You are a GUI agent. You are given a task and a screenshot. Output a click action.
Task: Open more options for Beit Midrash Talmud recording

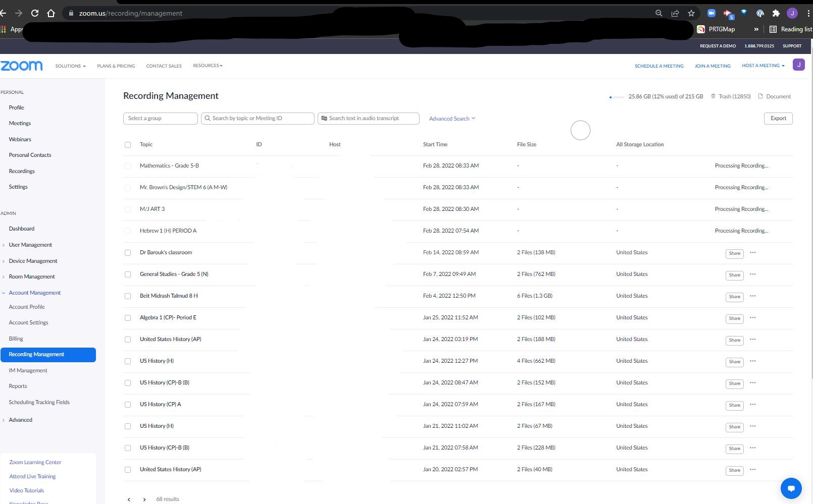click(x=753, y=296)
